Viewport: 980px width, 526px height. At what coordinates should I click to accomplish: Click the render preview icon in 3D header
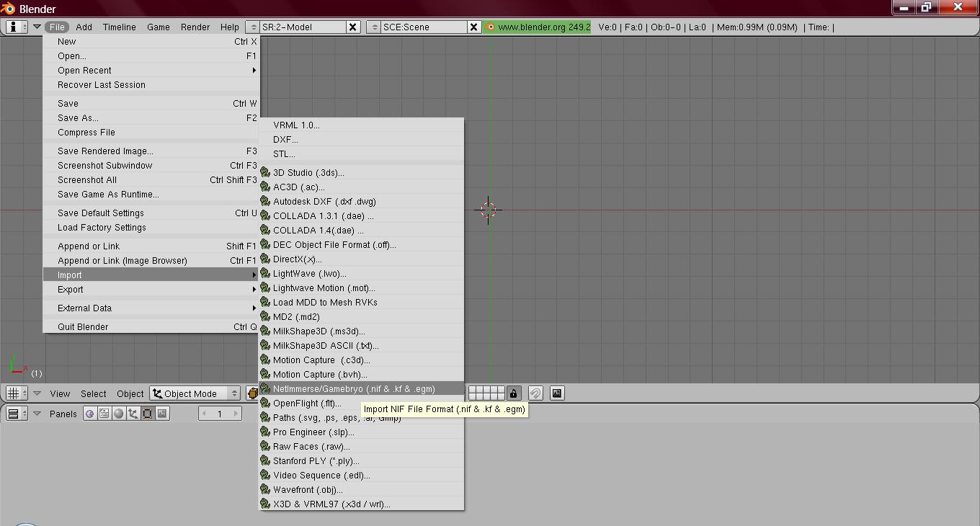coord(557,393)
